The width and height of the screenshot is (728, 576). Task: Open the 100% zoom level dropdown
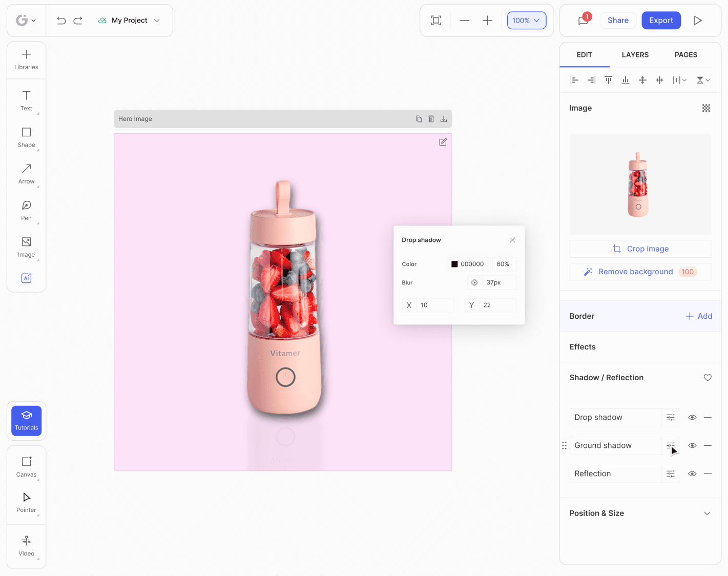pyautogui.click(x=527, y=20)
